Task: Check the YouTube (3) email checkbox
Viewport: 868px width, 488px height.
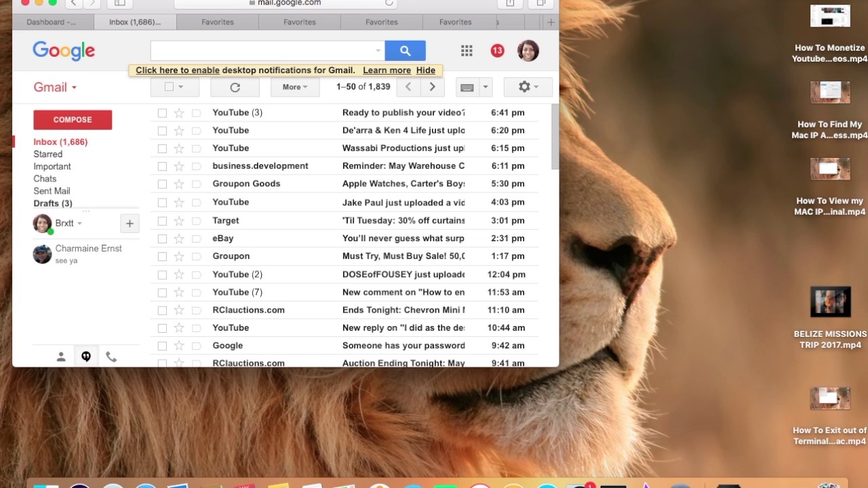Action: 162,113
